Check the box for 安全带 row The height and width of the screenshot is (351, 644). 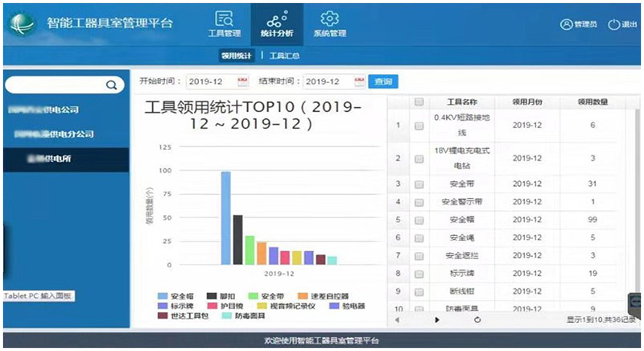419,184
